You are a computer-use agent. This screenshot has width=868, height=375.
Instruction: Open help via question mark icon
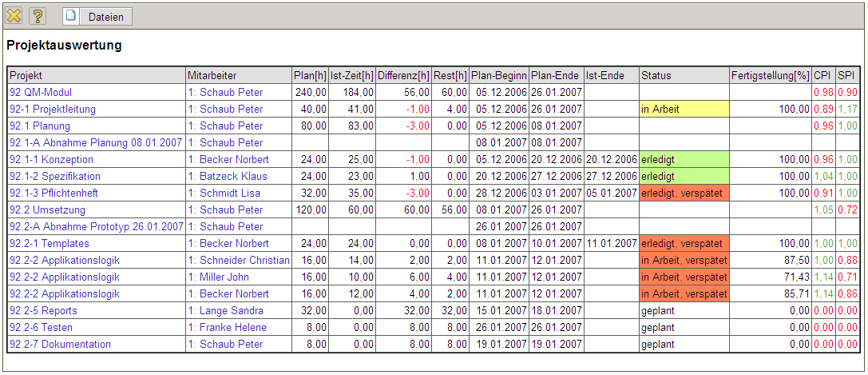38,16
